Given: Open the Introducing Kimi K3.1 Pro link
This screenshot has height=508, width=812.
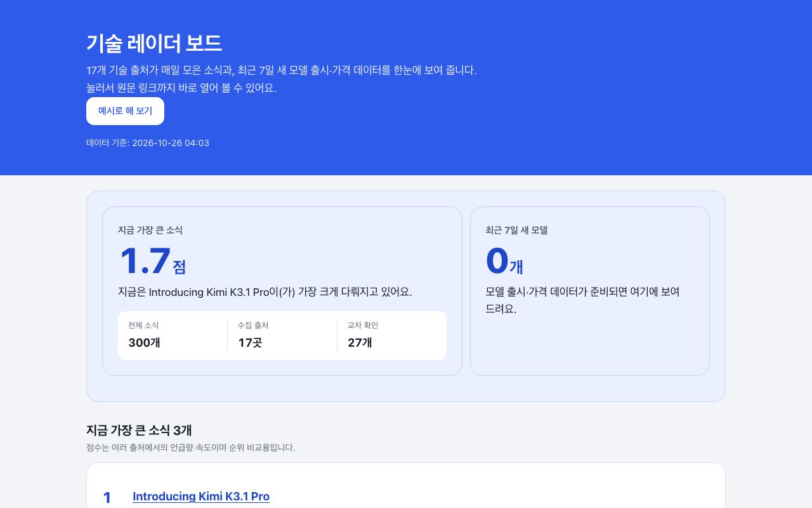Looking at the screenshot, I should pos(201,497).
